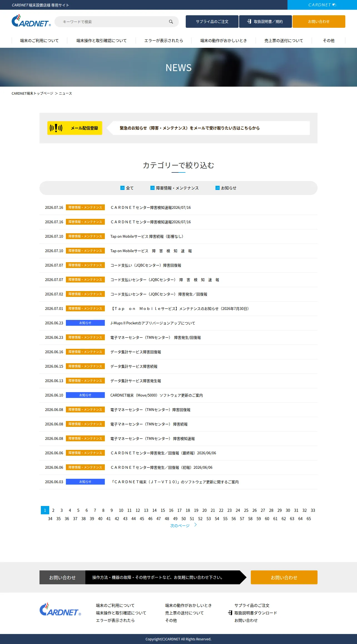
Task: Open 電子マネーセンター 障害検知速報 article
Action: click(x=153, y=438)
